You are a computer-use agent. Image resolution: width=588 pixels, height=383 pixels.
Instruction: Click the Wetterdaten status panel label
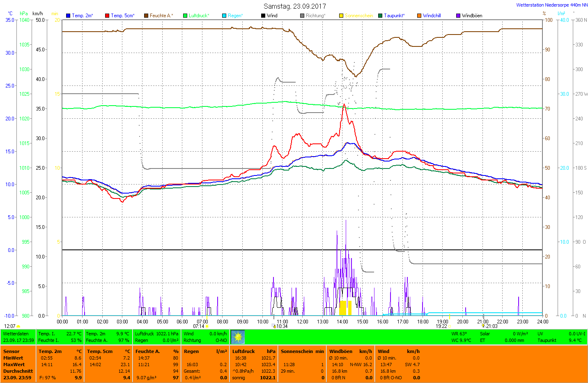16,334
